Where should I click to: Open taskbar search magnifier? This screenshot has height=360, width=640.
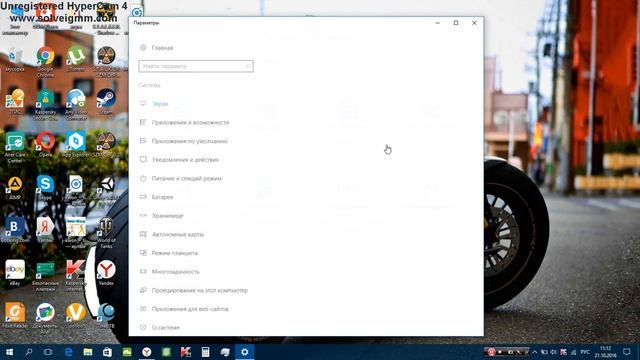tap(29, 352)
